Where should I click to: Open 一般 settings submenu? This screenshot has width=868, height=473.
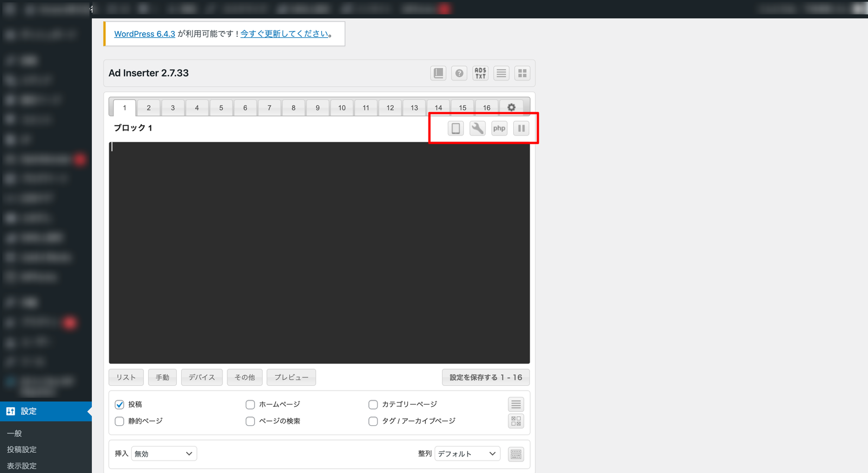coord(15,433)
